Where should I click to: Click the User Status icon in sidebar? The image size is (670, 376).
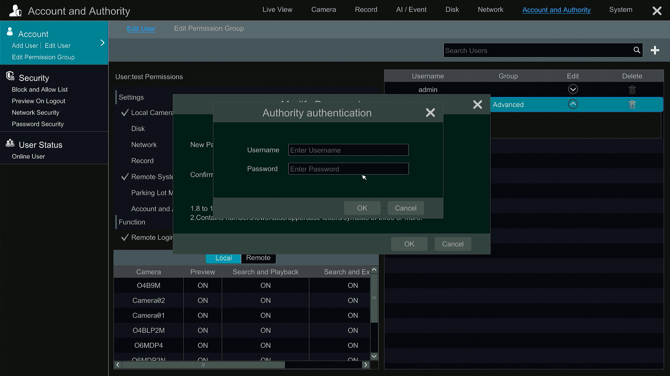tap(10, 143)
